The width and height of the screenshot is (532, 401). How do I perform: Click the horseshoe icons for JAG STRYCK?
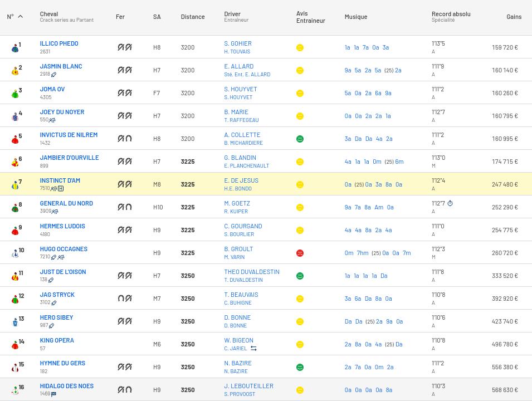(x=125, y=299)
